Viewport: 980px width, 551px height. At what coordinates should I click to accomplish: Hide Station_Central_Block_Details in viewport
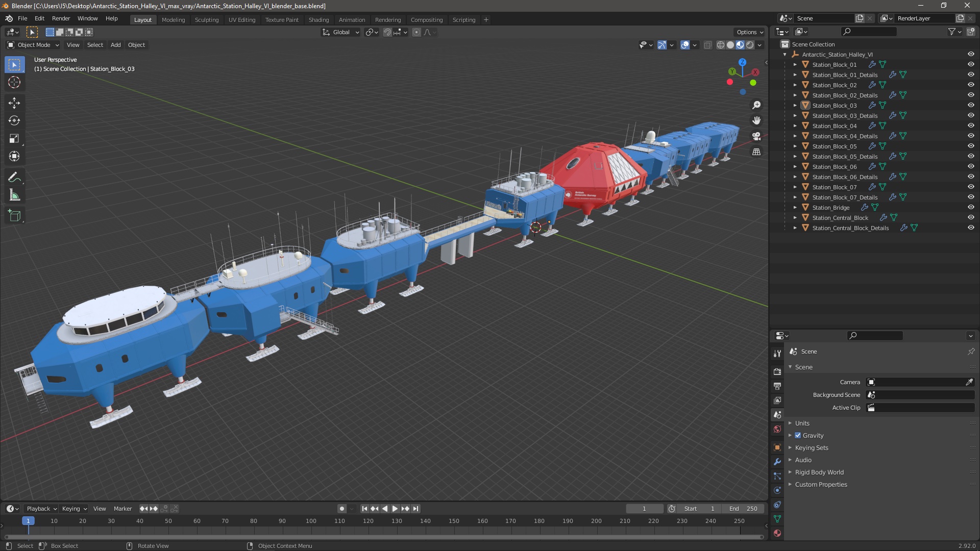click(971, 228)
